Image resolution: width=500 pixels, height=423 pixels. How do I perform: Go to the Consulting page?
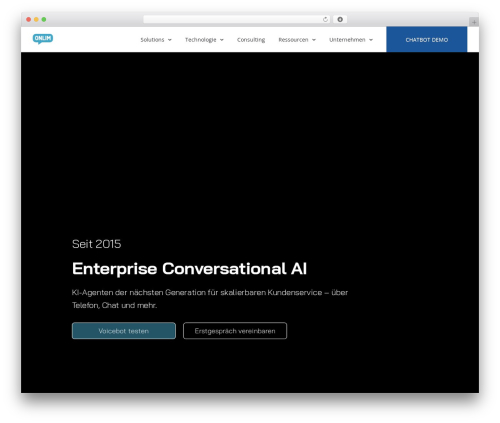pyautogui.click(x=251, y=40)
